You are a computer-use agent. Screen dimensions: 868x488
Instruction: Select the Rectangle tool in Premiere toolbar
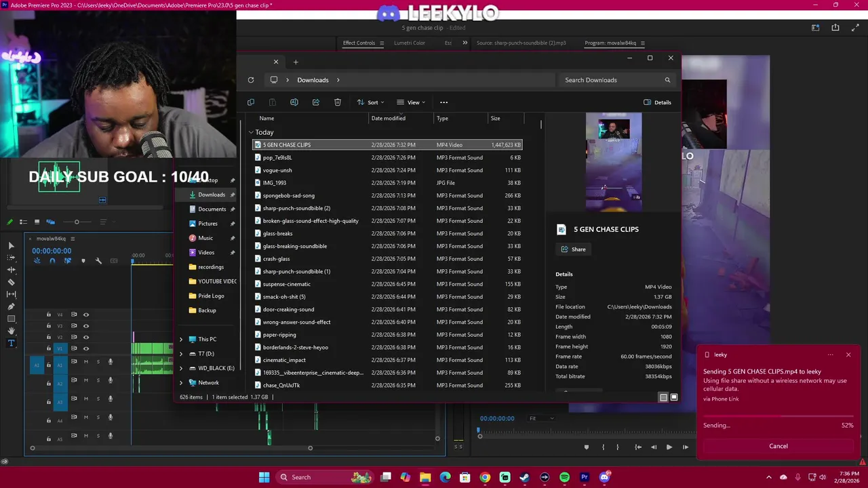pos(11,319)
